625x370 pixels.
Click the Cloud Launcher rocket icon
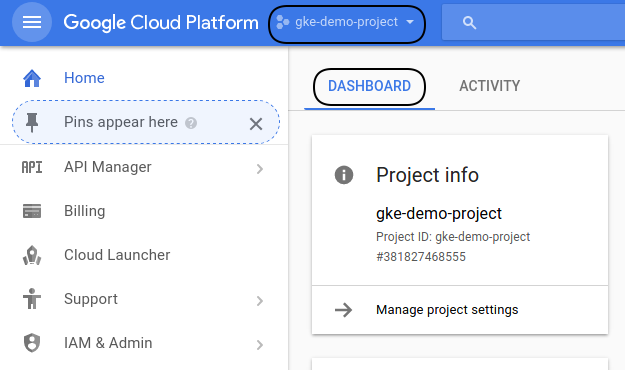[32, 255]
